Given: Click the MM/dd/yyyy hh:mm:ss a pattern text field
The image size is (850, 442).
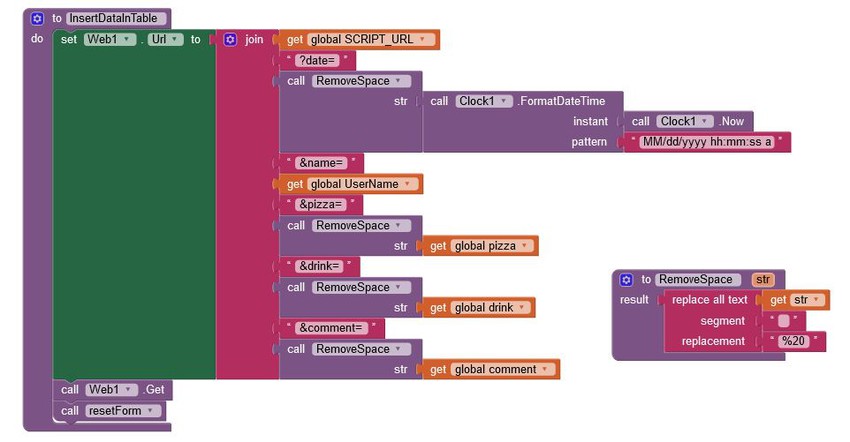Looking at the screenshot, I should (x=707, y=142).
